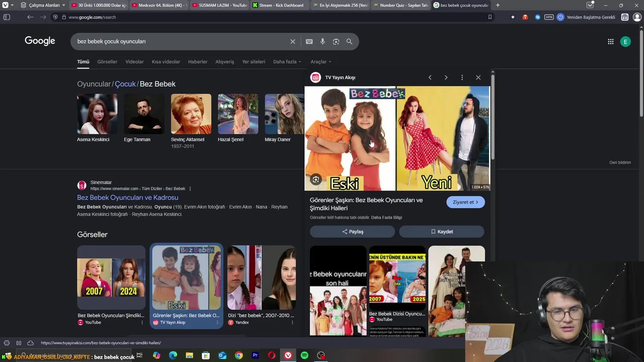644x362 pixels.
Task: Go to next image in preview panel
Action: tap(446, 77)
